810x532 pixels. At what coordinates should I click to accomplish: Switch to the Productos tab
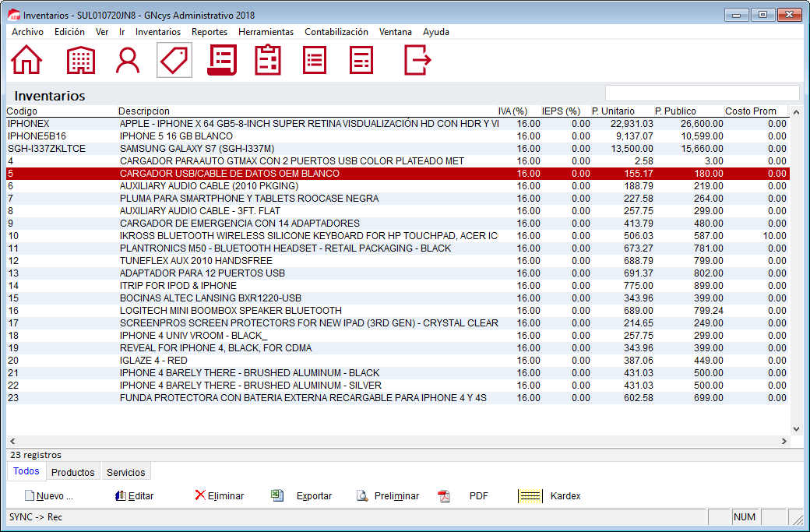click(x=72, y=473)
